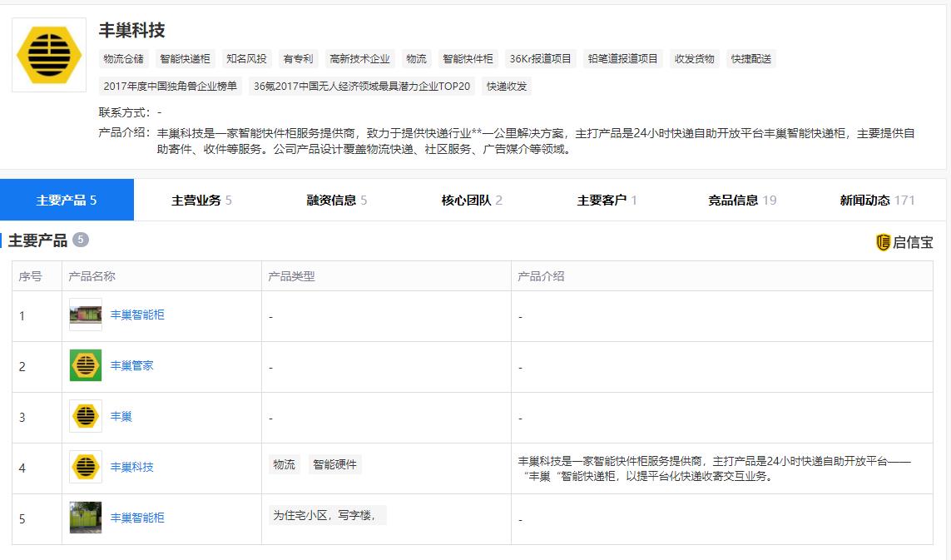The image size is (951, 560).
Task: Click the 丰巢 product logo in row 3
Action: [x=86, y=416]
